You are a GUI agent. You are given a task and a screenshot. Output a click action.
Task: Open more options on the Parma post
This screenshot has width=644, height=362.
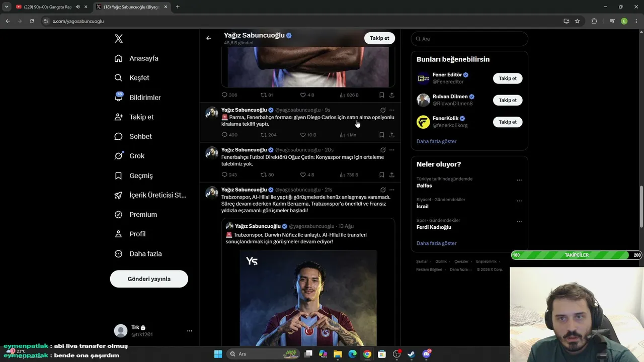(392, 110)
